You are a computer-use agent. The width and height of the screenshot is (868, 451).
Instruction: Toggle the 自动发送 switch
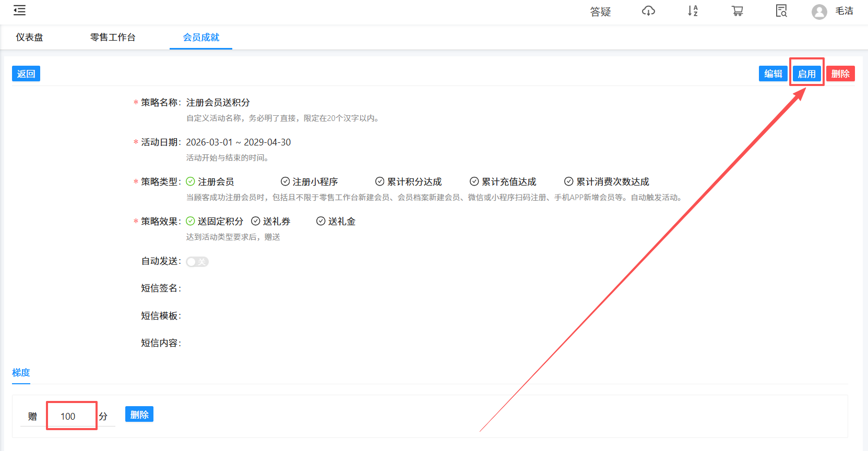[x=197, y=262]
